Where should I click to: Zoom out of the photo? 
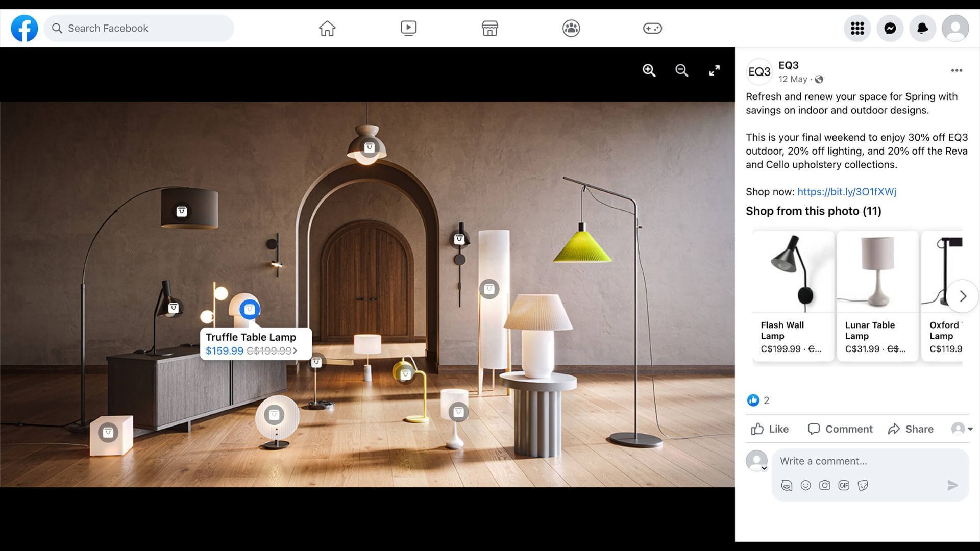(681, 70)
